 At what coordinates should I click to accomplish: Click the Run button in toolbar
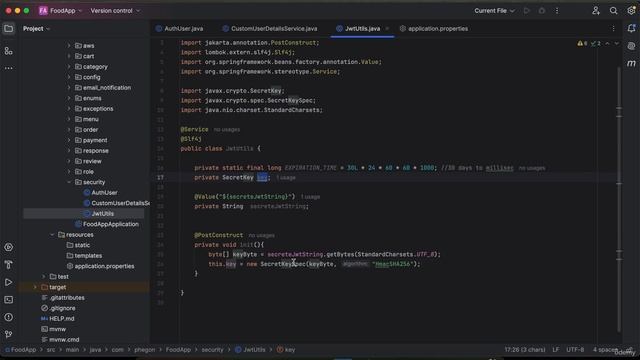coord(527,11)
